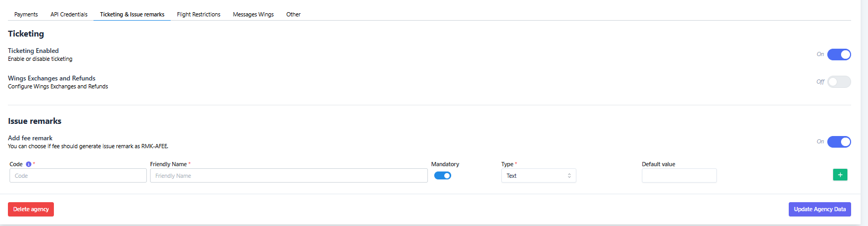Select the Ticketing & Issue remarks tab
868x226 pixels.
[x=132, y=14]
